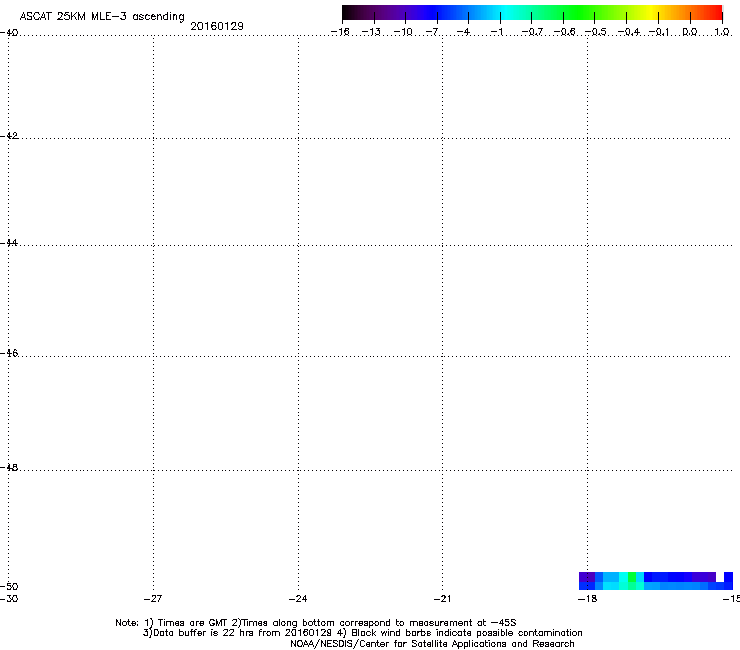Click the purple data pixel above the -18 label
Viewport: 740px width, 650px height.
(587, 577)
